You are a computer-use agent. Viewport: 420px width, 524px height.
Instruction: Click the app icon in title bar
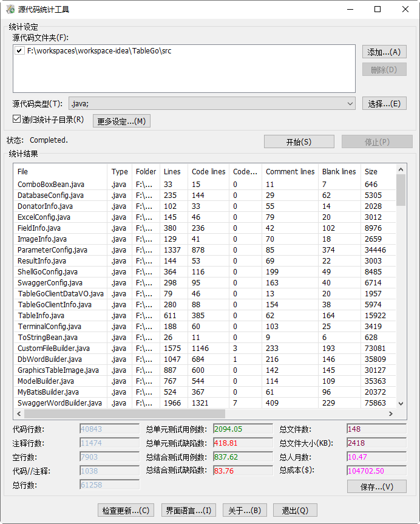[x=10, y=9]
